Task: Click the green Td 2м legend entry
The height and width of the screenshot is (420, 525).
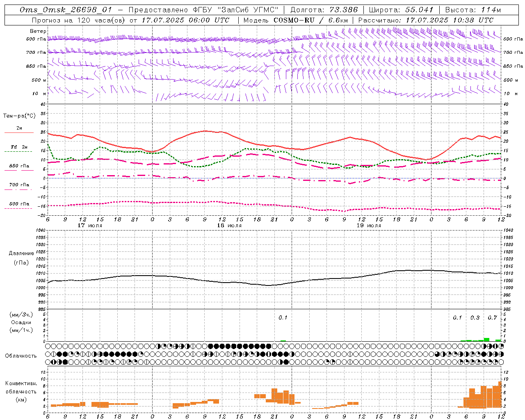Action: pyautogui.click(x=19, y=147)
